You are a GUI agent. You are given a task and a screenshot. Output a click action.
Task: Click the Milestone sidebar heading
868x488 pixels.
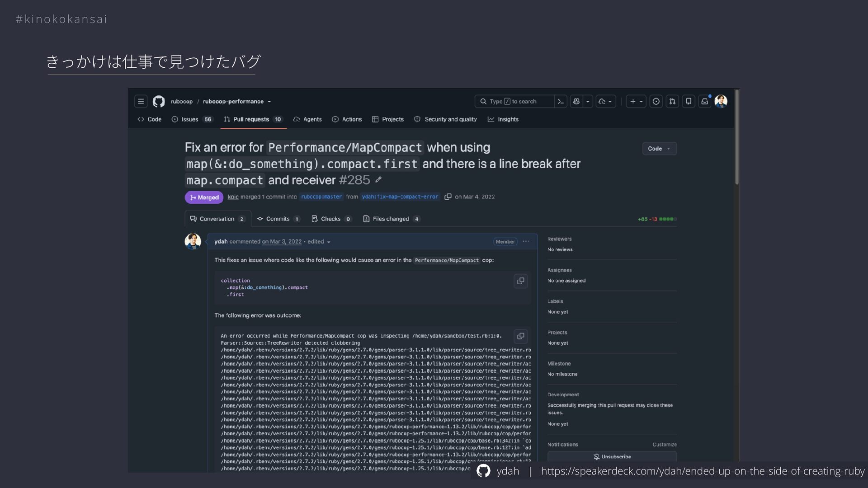[x=559, y=364]
